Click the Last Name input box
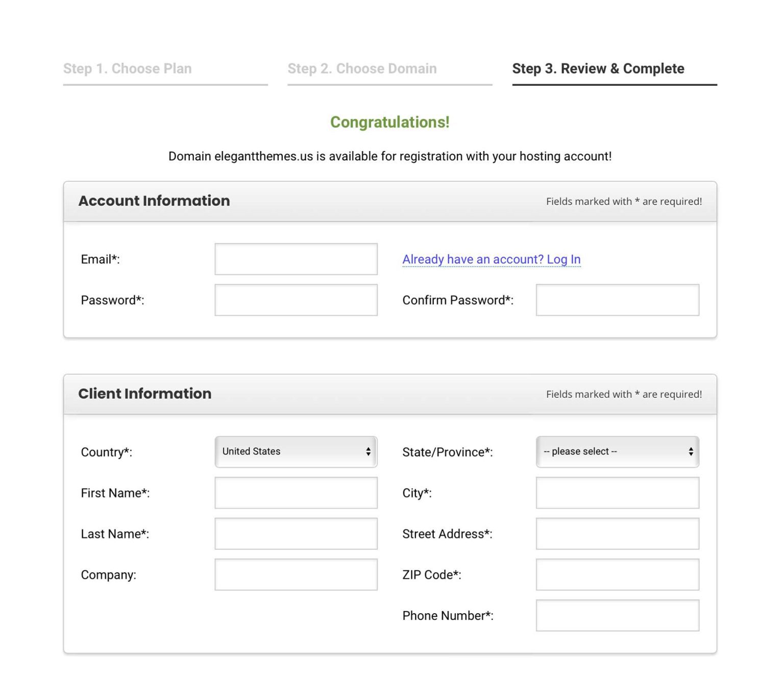The width and height of the screenshot is (784, 679). pos(296,533)
